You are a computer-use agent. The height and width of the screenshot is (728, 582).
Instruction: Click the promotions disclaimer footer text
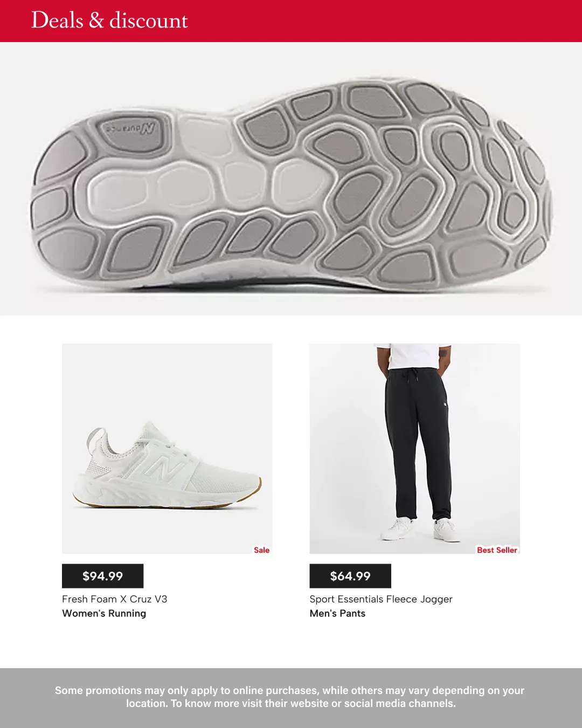[x=290, y=697]
